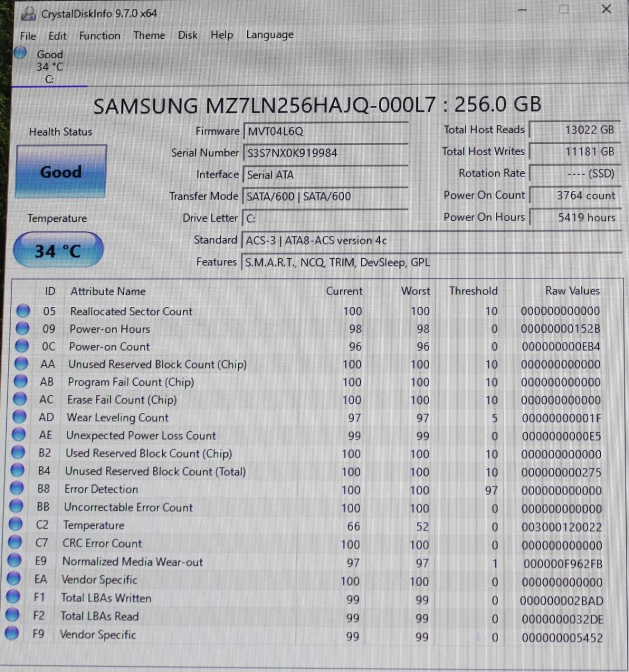Click status orb for Total LBAs Written
Viewport: 629px width, 672px height.
[x=13, y=597]
